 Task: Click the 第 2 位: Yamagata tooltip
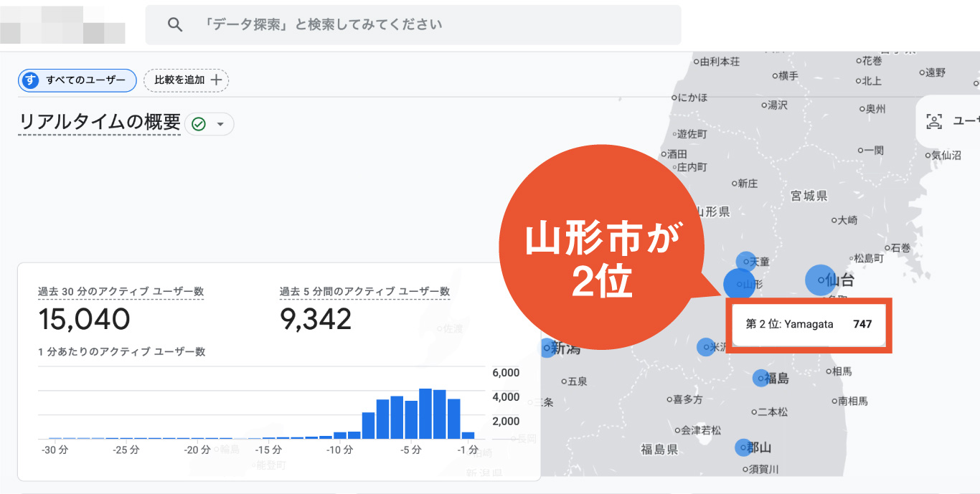tap(809, 324)
